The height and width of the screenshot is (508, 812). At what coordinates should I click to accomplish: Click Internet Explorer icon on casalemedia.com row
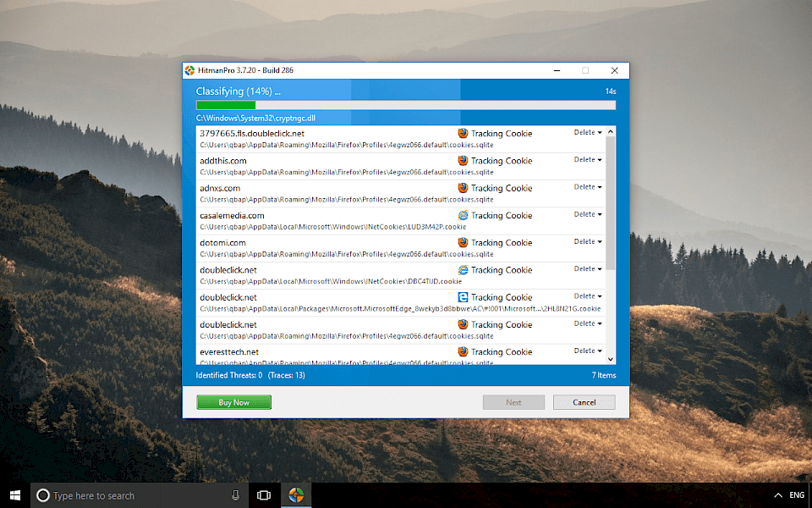463,215
